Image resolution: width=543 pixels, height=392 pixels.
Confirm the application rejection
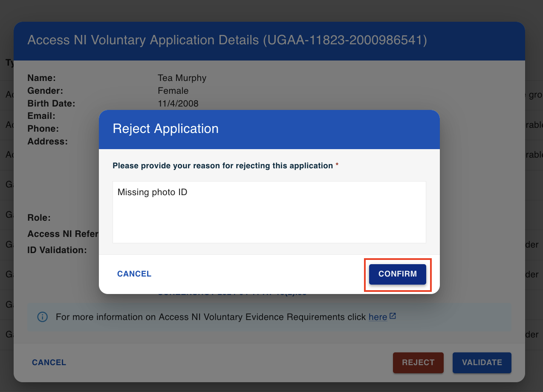point(397,274)
